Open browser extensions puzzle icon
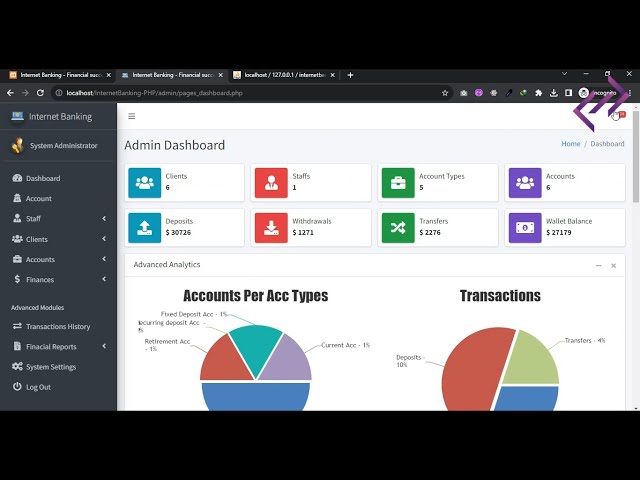This screenshot has width=640, height=480. 538,93
